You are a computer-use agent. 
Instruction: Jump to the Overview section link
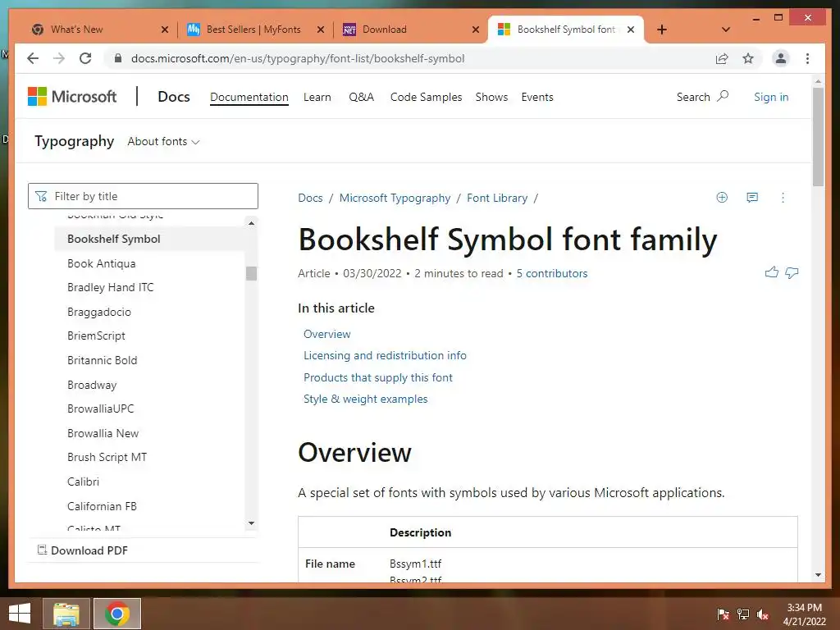click(326, 334)
